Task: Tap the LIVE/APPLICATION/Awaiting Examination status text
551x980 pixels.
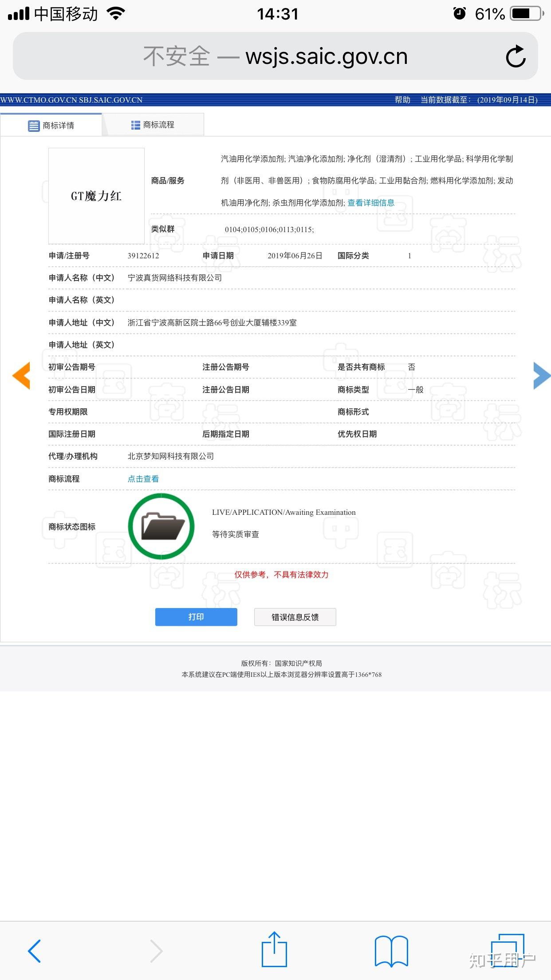Action: pyautogui.click(x=284, y=512)
